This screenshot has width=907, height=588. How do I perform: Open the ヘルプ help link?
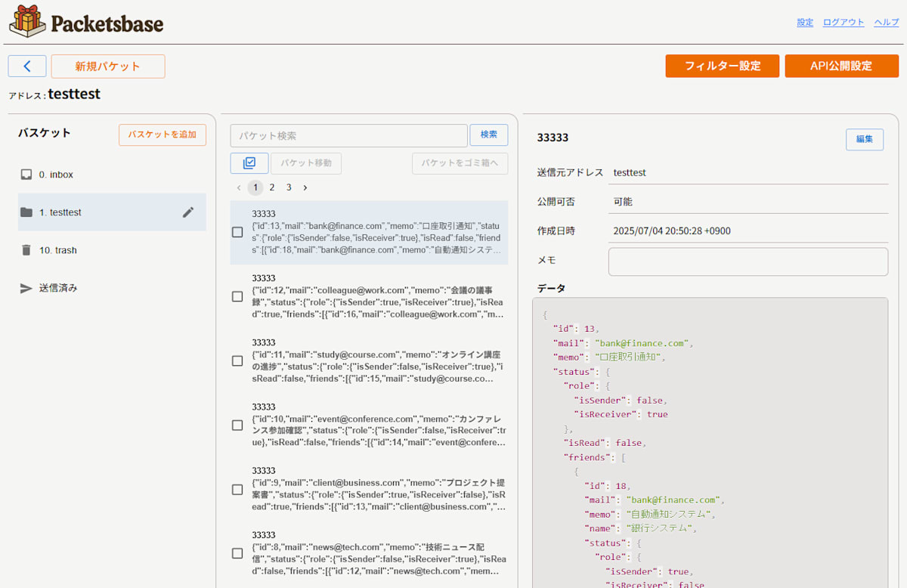coord(887,22)
